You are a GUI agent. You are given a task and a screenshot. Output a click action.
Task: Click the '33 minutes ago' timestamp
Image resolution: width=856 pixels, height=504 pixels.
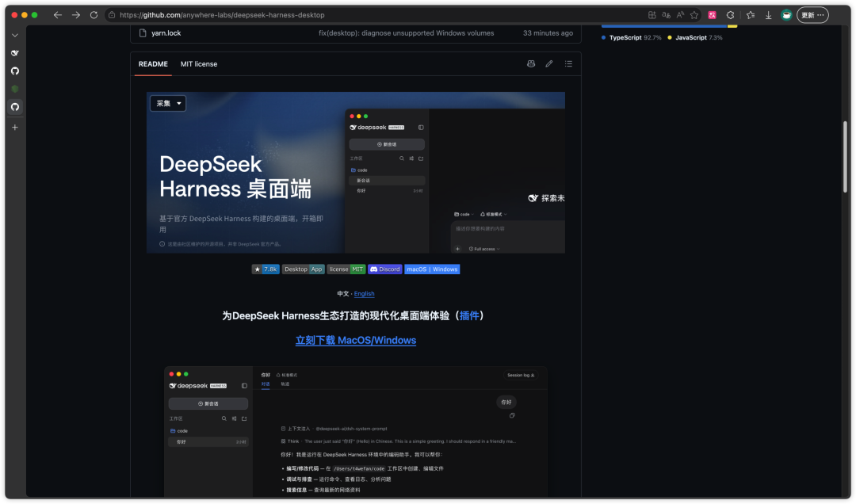point(548,33)
